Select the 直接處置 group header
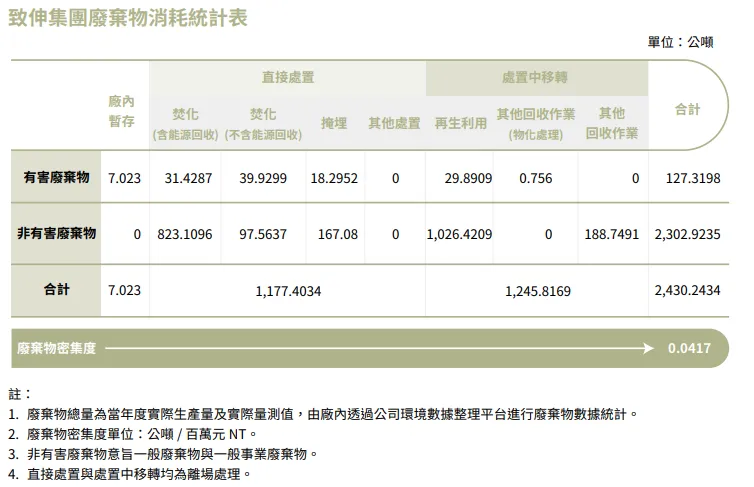This screenshot has width=754, height=487. click(x=287, y=77)
